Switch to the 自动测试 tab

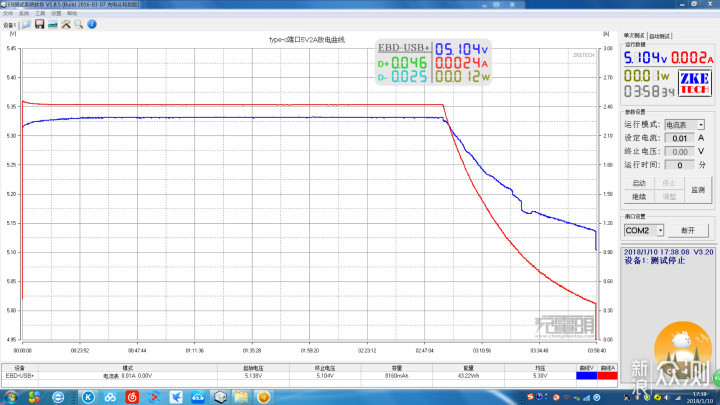click(661, 36)
